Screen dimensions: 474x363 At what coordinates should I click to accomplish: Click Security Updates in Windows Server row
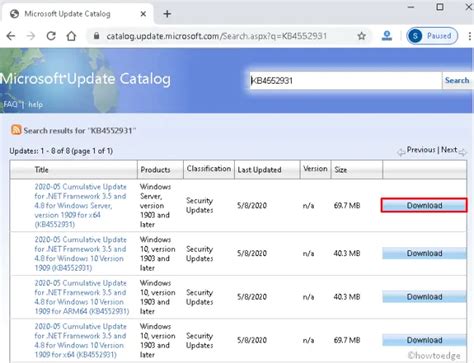point(200,205)
